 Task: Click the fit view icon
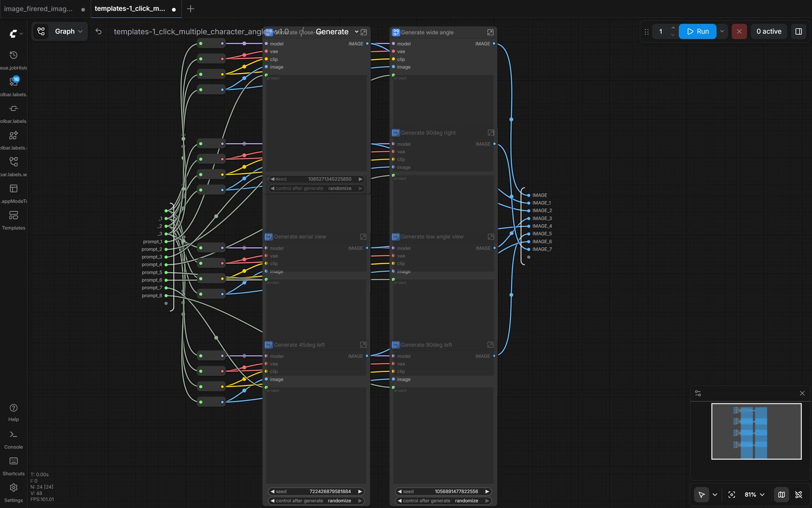pyautogui.click(x=731, y=495)
